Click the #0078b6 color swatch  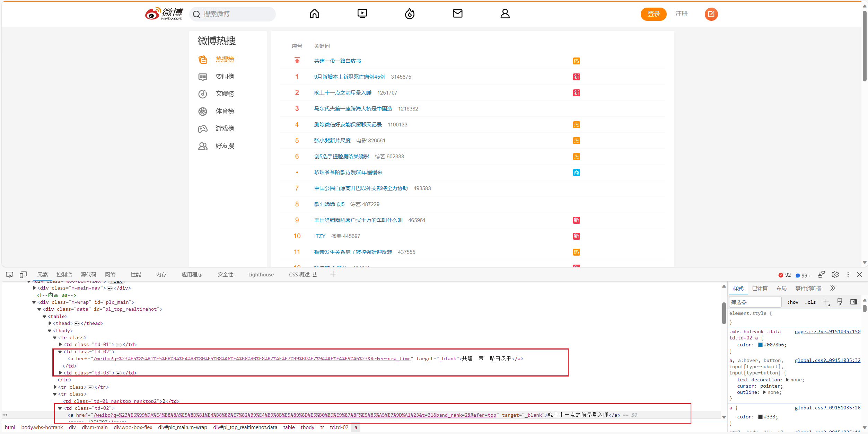pyautogui.click(x=760, y=345)
